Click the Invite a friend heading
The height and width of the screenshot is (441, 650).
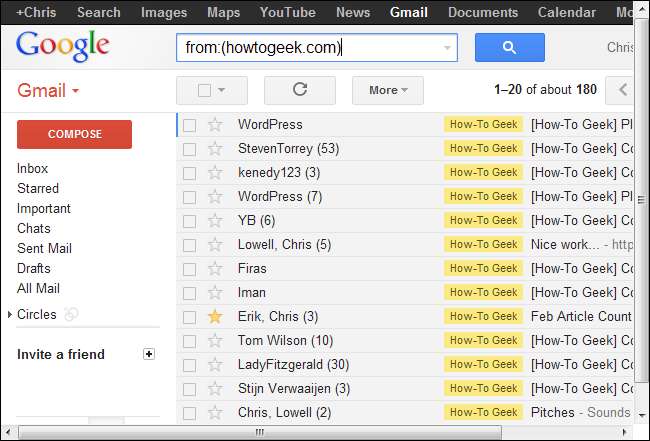pos(61,354)
